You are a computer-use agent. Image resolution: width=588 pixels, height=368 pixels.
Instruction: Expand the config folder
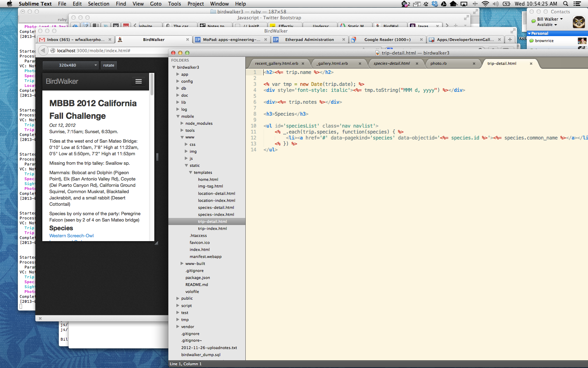click(x=178, y=81)
